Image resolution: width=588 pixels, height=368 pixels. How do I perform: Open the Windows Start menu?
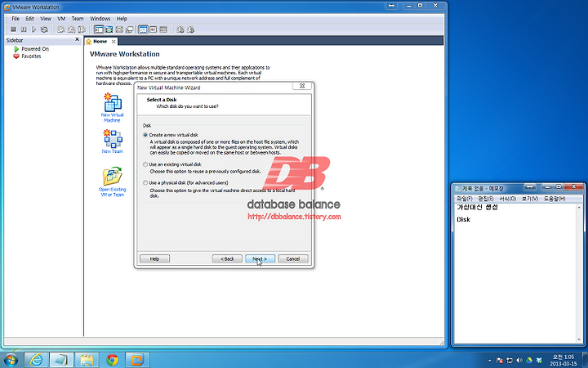[x=11, y=360]
